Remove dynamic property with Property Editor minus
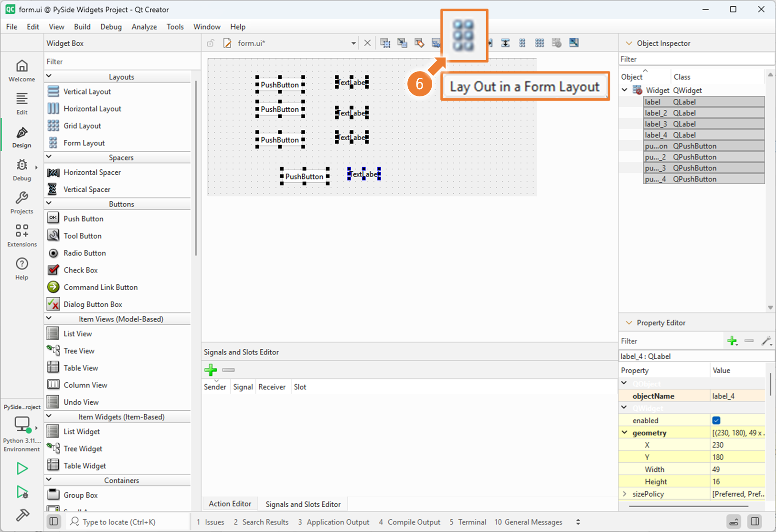This screenshot has height=532, width=776. click(749, 341)
